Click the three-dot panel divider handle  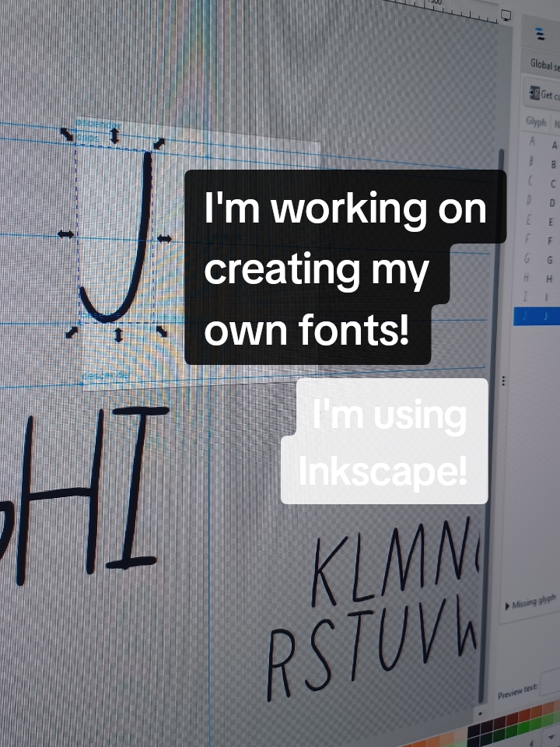coord(503,381)
